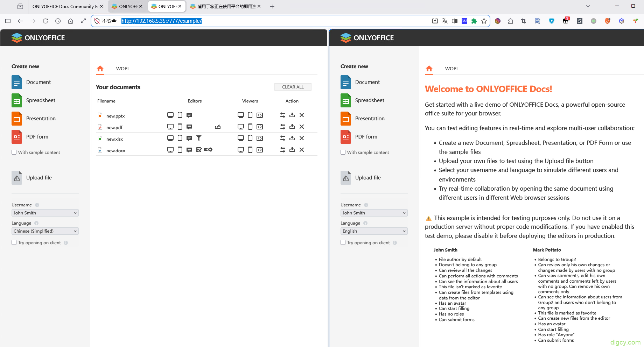
Task: Open Username dropdown in right pane
Action: pyautogui.click(x=374, y=213)
